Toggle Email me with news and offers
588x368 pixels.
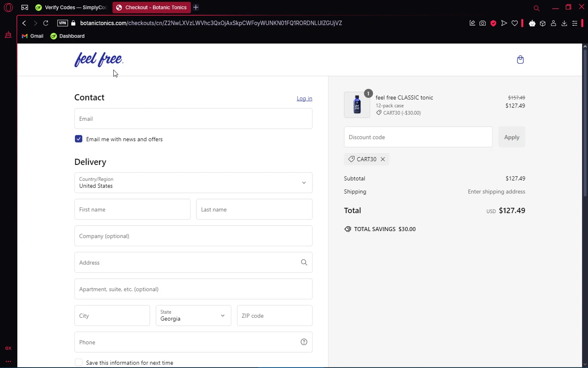tap(78, 139)
